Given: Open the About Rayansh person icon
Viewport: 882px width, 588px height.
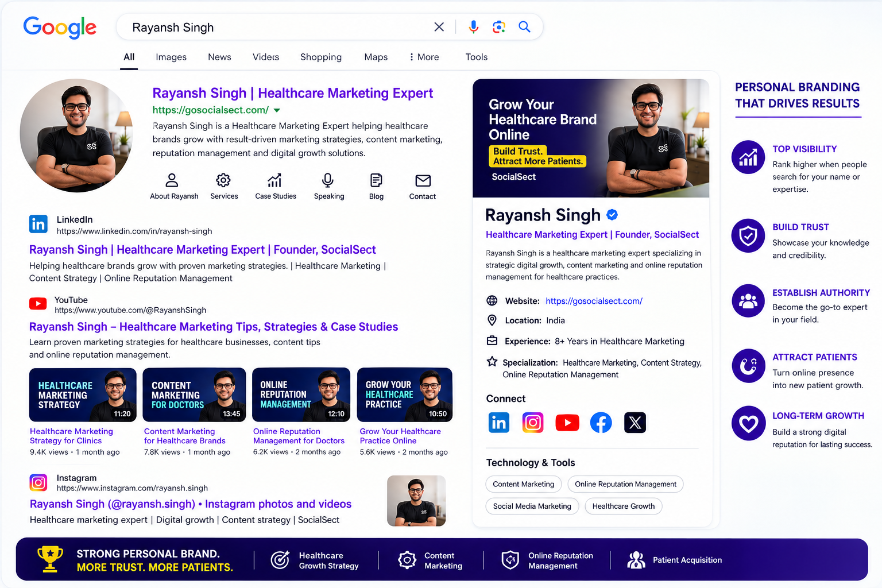Looking at the screenshot, I should 172,180.
